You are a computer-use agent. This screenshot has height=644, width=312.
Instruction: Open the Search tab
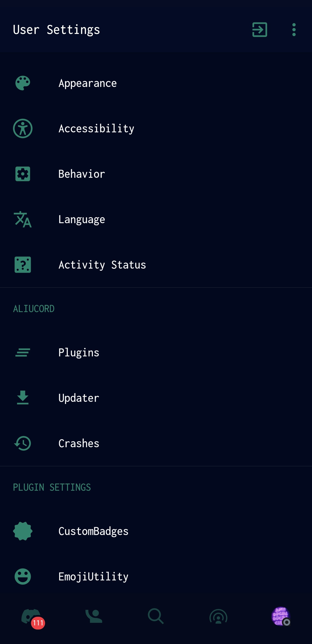tap(156, 617)
